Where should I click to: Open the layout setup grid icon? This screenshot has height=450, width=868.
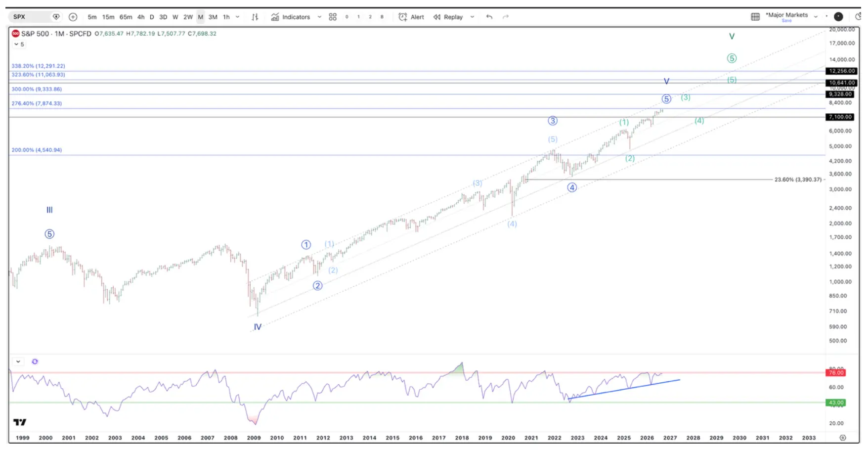point(755,17)
